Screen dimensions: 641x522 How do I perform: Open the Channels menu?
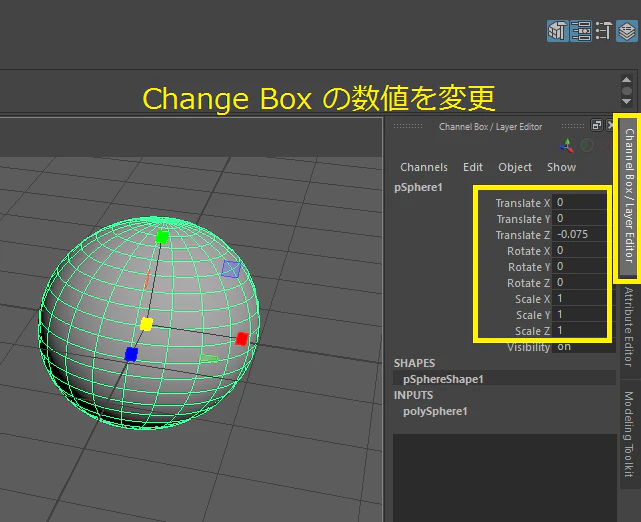click(424, 167)
